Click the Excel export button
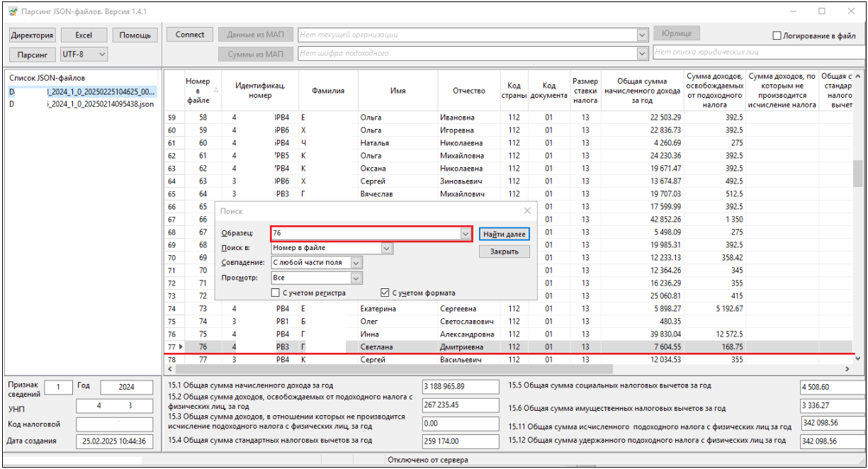This screenshot has height=469, width=868. click(x=84, y=35)
